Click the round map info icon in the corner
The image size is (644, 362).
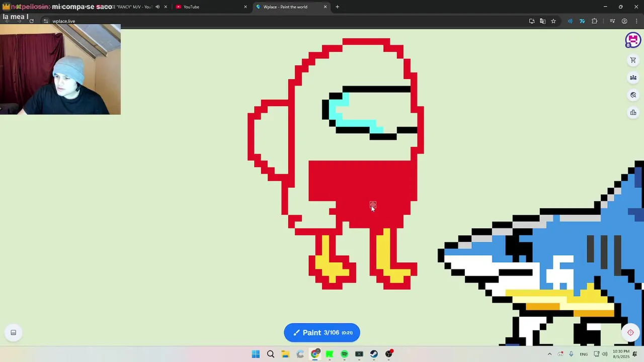point(14,332)
